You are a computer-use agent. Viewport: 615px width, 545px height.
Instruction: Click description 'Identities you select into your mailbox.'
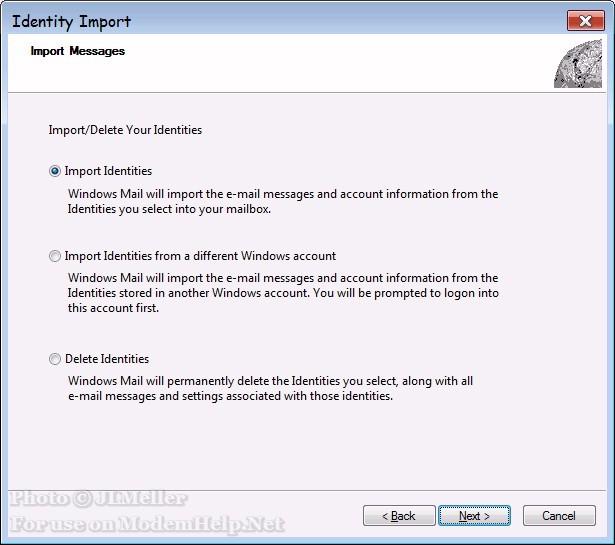click(169, 209)
